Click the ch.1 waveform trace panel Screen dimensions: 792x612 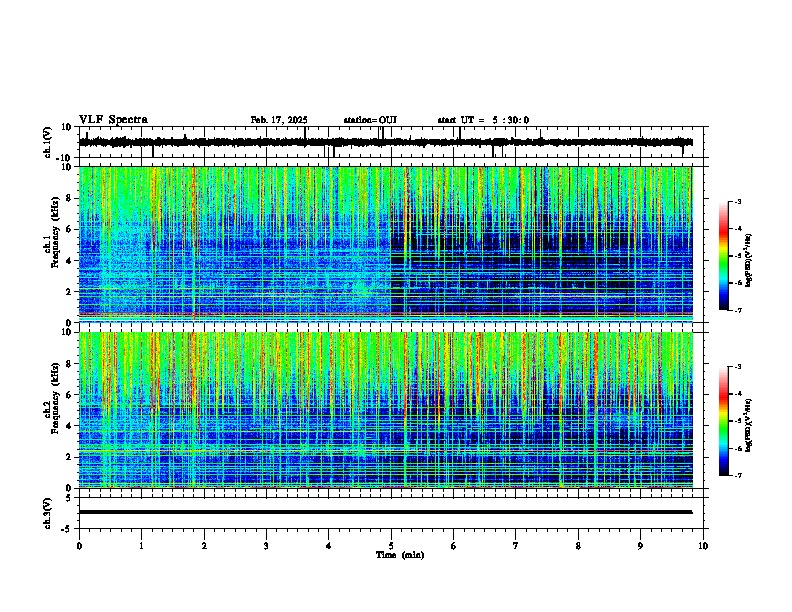point(391,142)
